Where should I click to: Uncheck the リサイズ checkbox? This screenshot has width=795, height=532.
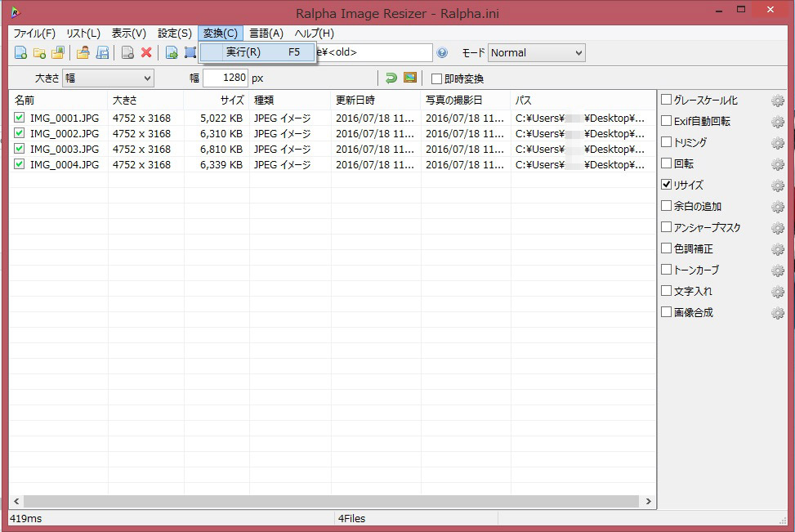[x=667, y=185]
